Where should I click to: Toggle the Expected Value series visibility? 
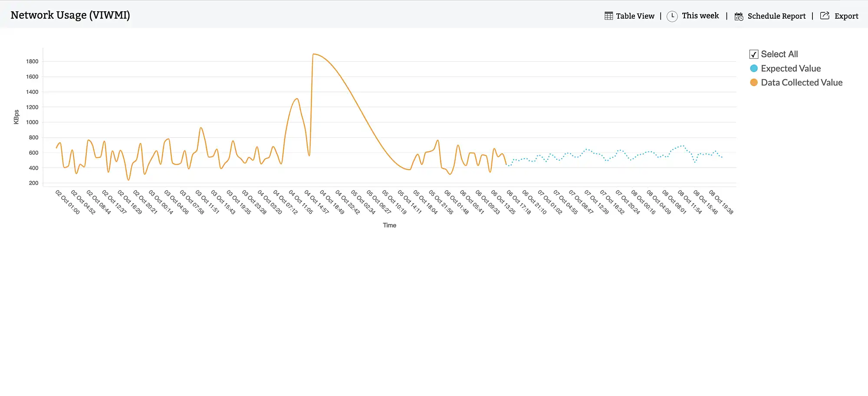point(791,68)
